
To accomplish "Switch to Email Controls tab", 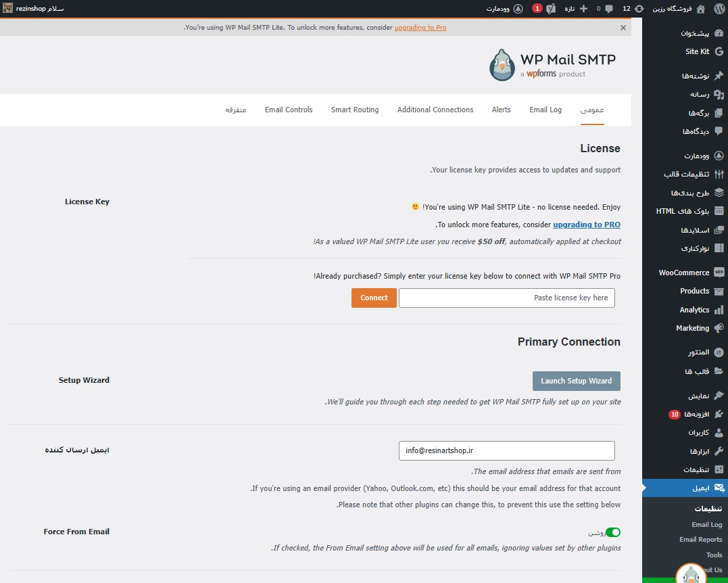I will 289,110.
